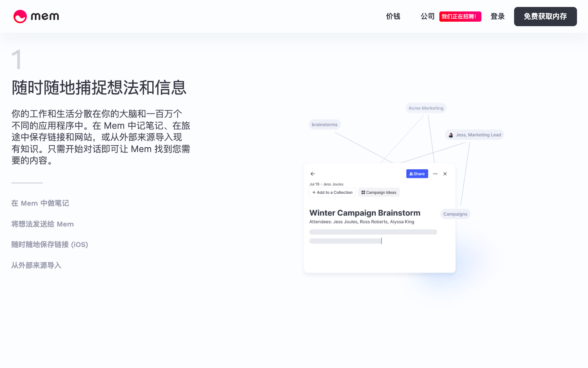Click the red 我们正在招聘 hiring badge
This screenshot has width=588, height=368.
click(x=460, y=17)
